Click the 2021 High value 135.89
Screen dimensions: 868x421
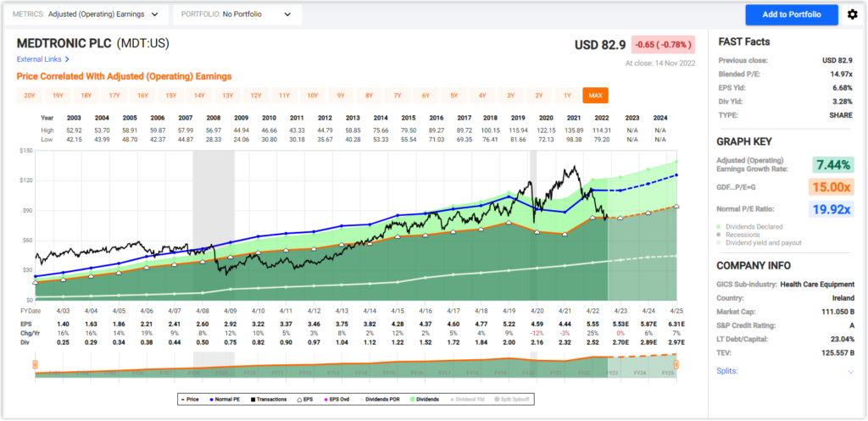coord(574,130)
